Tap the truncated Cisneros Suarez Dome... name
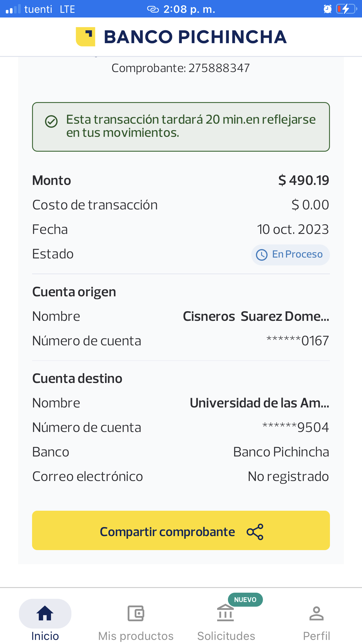The height and width of the screenshot is (644, 362). 256,316
